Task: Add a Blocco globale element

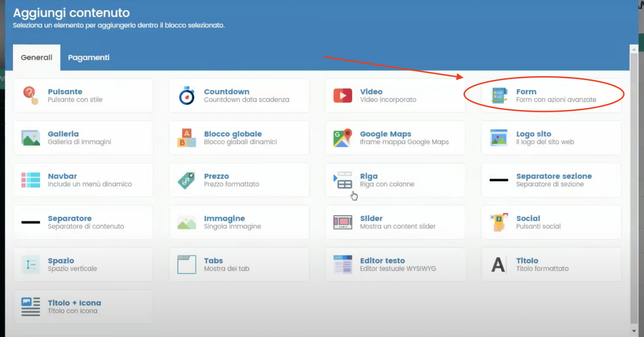Action: tap(239, 138)
